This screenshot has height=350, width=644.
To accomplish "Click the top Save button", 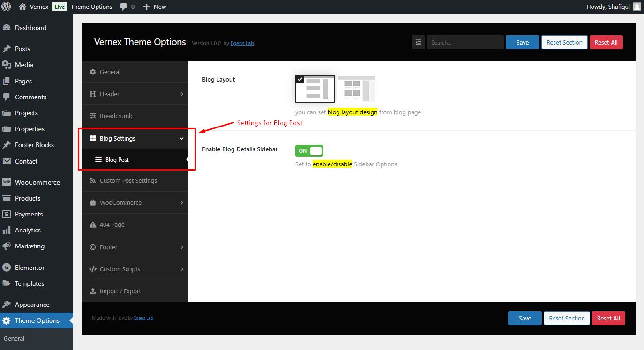I will pyautogui.click(x=523, y=42).
